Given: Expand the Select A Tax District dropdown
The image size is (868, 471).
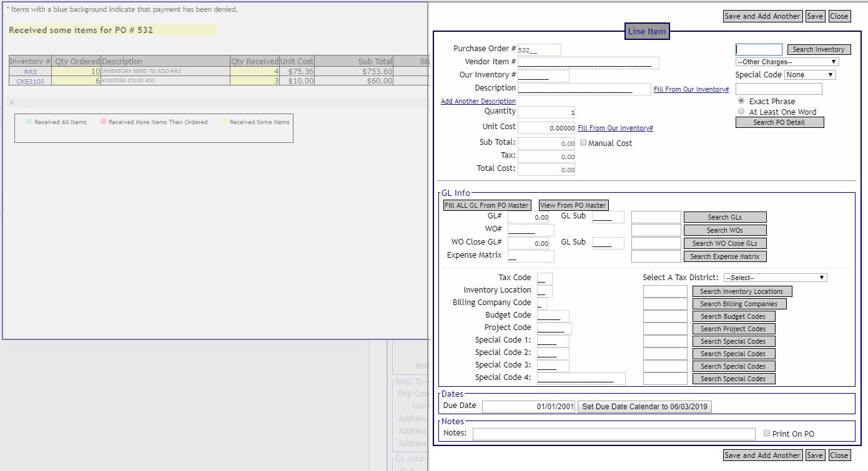Looking at the screenshot, I should click(x=775, y=278).
